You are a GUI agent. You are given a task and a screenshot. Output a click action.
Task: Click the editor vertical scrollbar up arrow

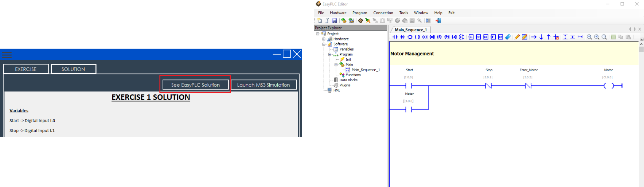point(641,44)
